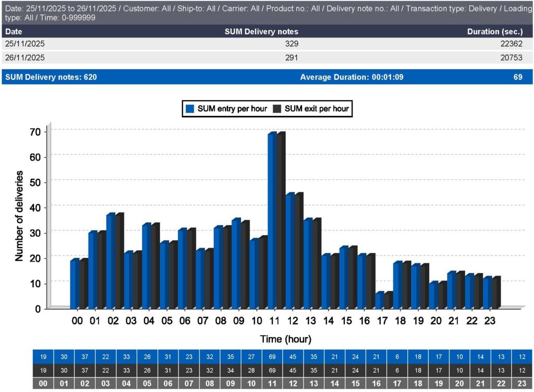This screenshot has height=392, width=534.
Task: Select the 34 exit cell in the hourly table
Action: (230, 371)
